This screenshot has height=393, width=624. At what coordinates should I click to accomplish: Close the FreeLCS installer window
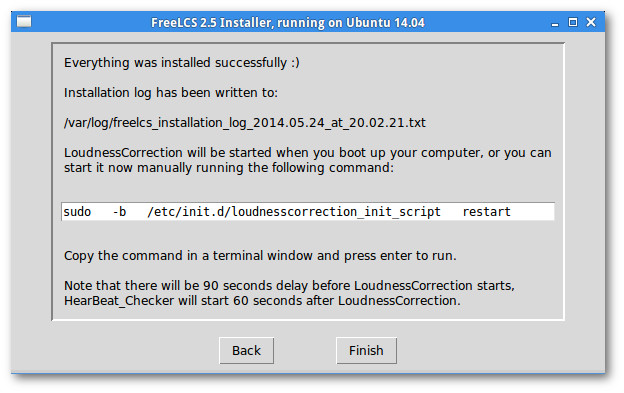pyautogui.click(x=591, y=22)
